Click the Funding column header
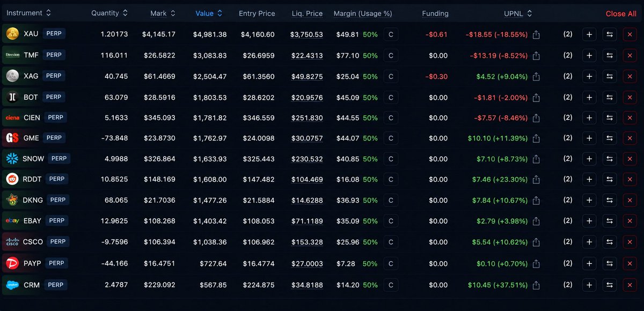This screenshot has width=644, height=311. point(435,13)
